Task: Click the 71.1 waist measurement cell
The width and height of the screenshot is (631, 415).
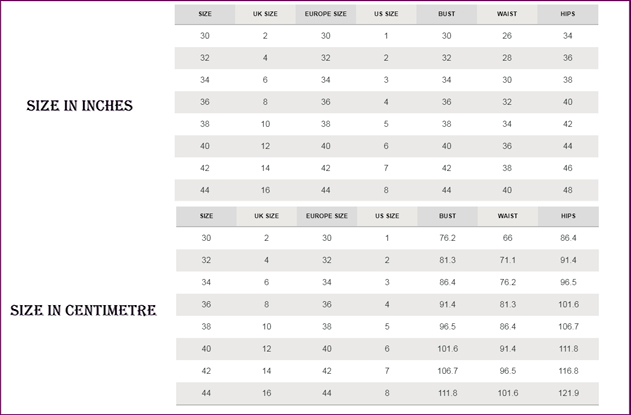Action: 507,260
